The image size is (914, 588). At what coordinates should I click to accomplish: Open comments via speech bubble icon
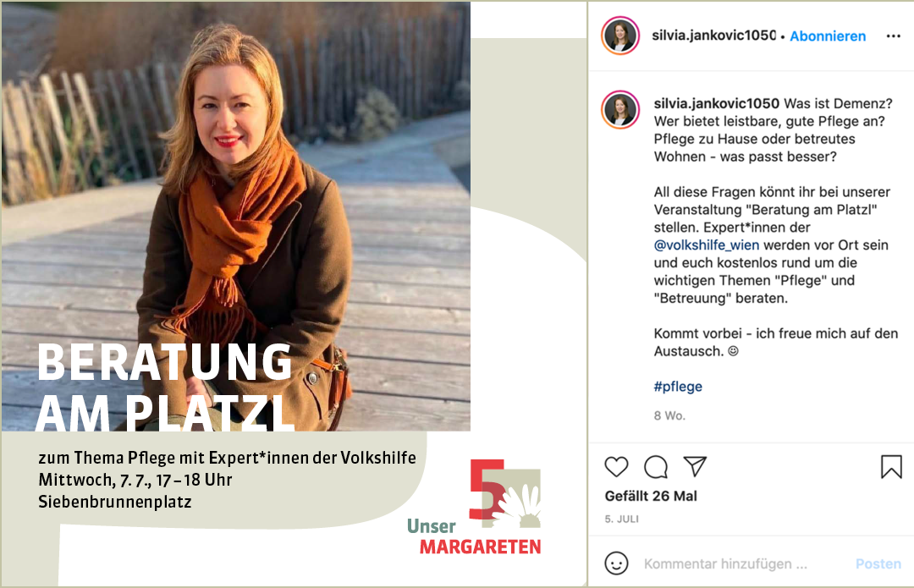[656, 467]
